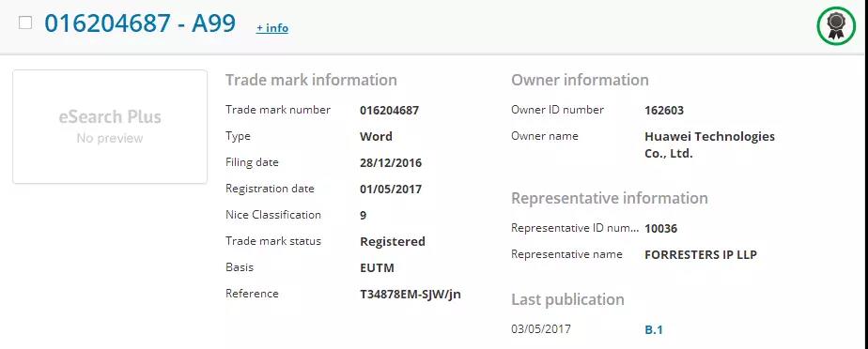Click the Owner information heading
This screenshot has height=349, width=868.
click(x=580, y=80)
